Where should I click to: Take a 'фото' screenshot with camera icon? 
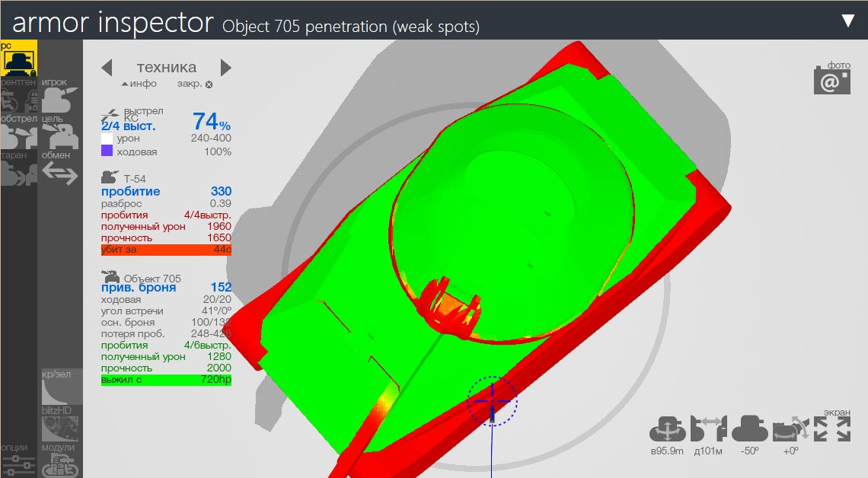[832, 81]
